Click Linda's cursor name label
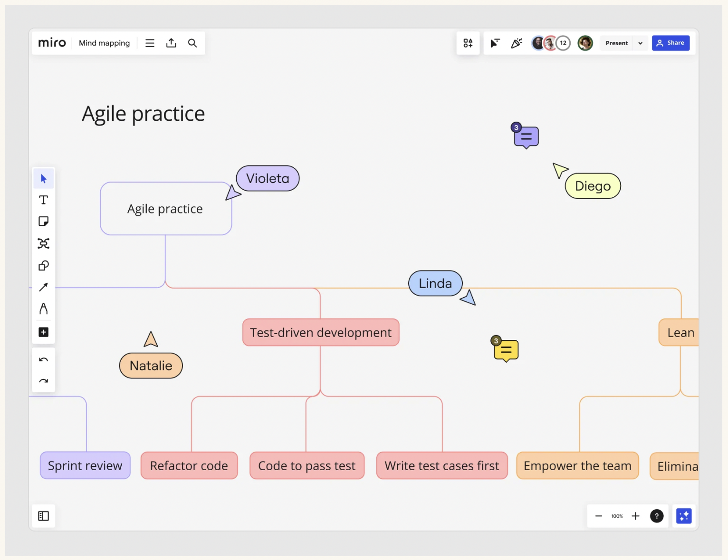728x560 pixels. click(435, 283)
